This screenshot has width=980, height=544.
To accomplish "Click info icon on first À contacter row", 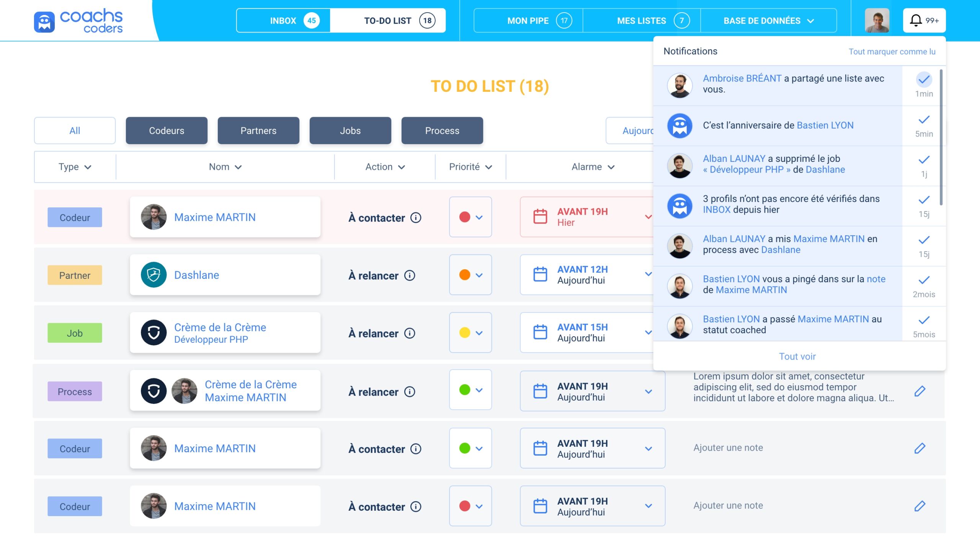I will pos(416,218).
